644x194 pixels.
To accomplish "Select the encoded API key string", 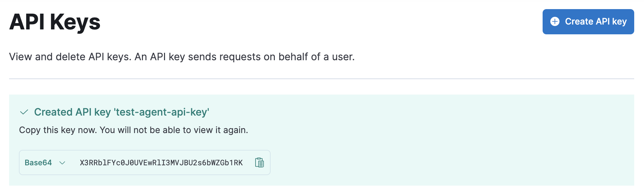I will 161,162.
